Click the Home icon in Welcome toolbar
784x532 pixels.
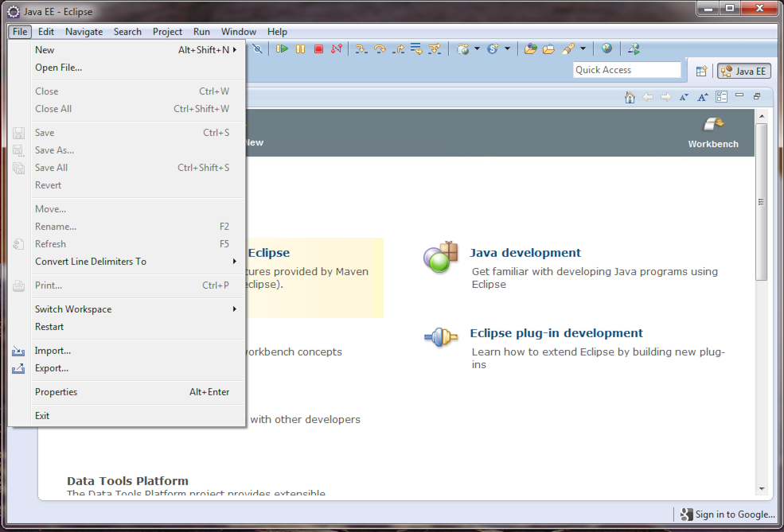[630, 97]
